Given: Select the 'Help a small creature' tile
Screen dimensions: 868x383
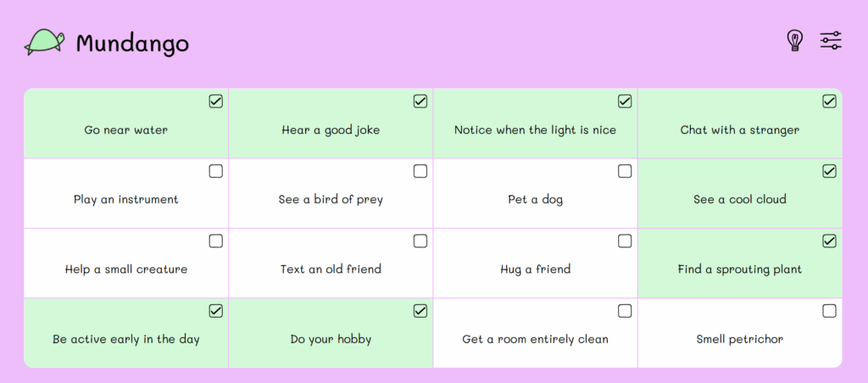Looking at the screenshot, I should (126, 269).
